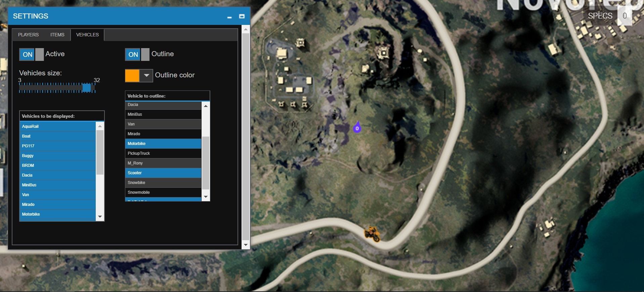Choose Mirado in Vehicle to outline list
The width and height of the screenshot is (644, 292).
point(163,134)
